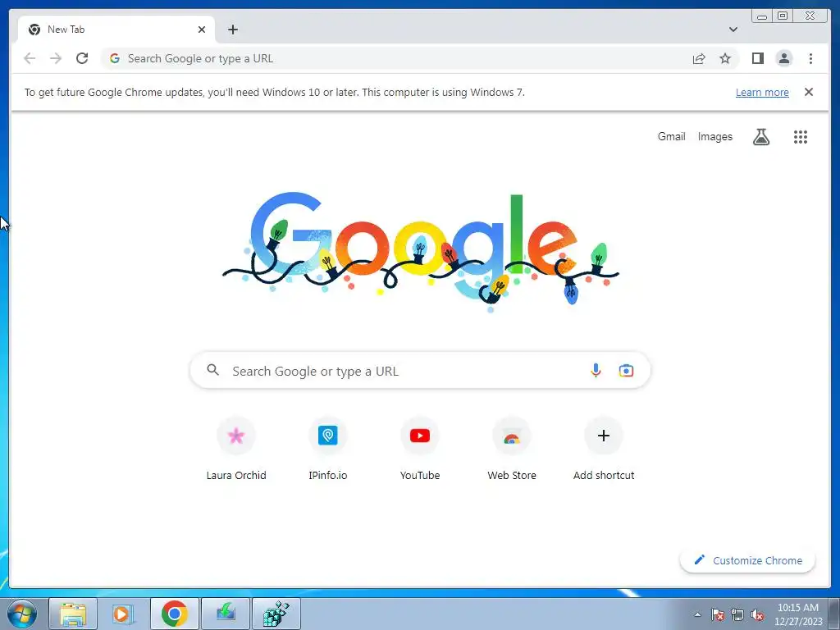Bookmark this tab with the star icon
Image resolution: width=840 pixels, height=630 pixels.
(725, 58)
